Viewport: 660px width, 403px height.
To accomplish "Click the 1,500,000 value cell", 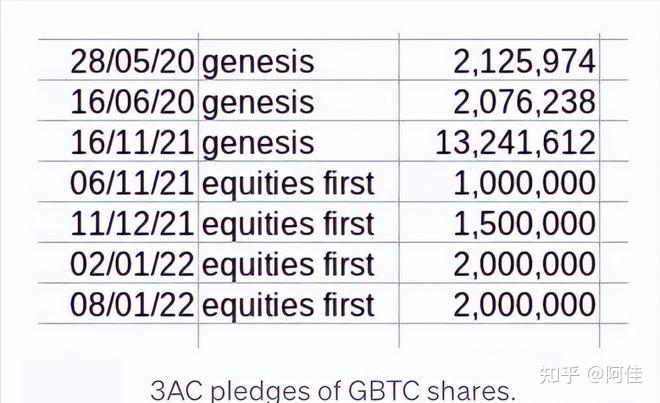I will 499,222.
